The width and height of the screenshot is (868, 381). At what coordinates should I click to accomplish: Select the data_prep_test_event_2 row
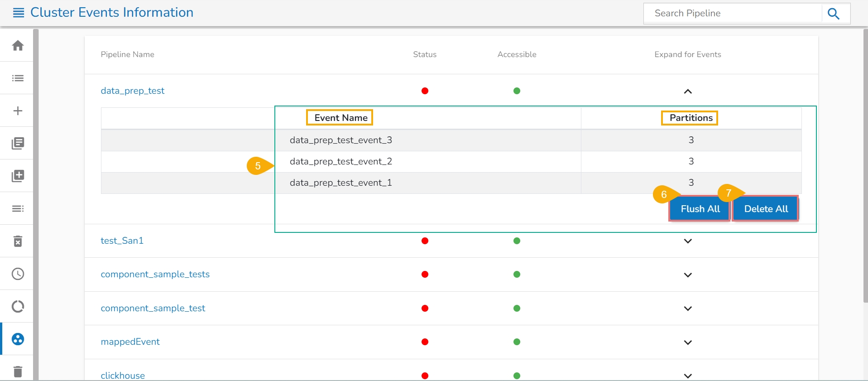coord(340,161)
